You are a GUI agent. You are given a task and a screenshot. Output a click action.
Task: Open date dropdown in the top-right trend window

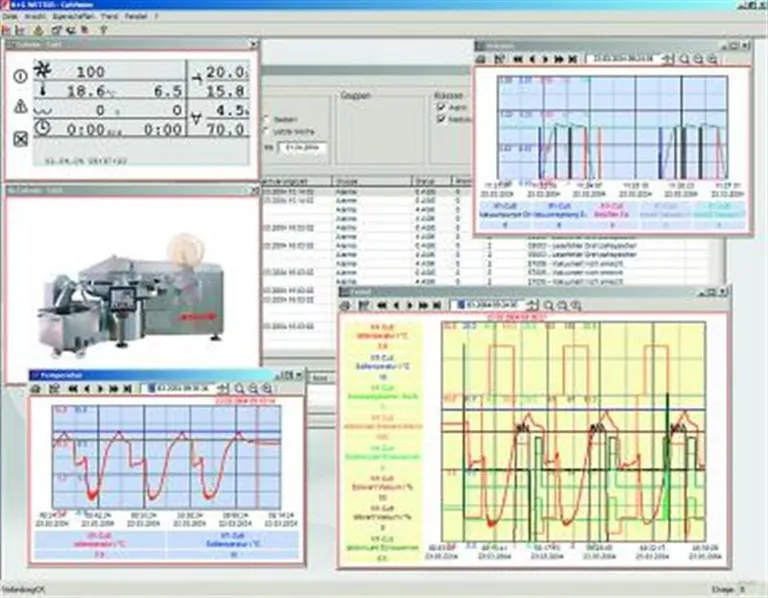click(x=658, y=60)
